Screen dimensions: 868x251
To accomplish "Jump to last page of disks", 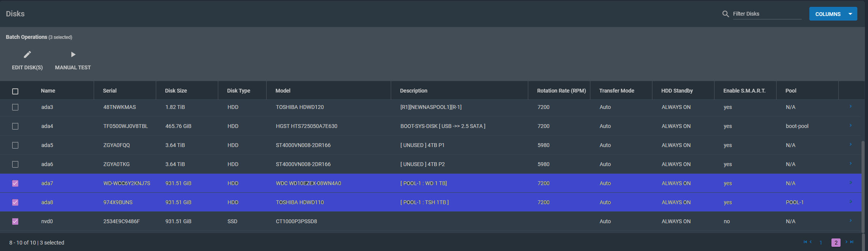I will tap(852, 242).
